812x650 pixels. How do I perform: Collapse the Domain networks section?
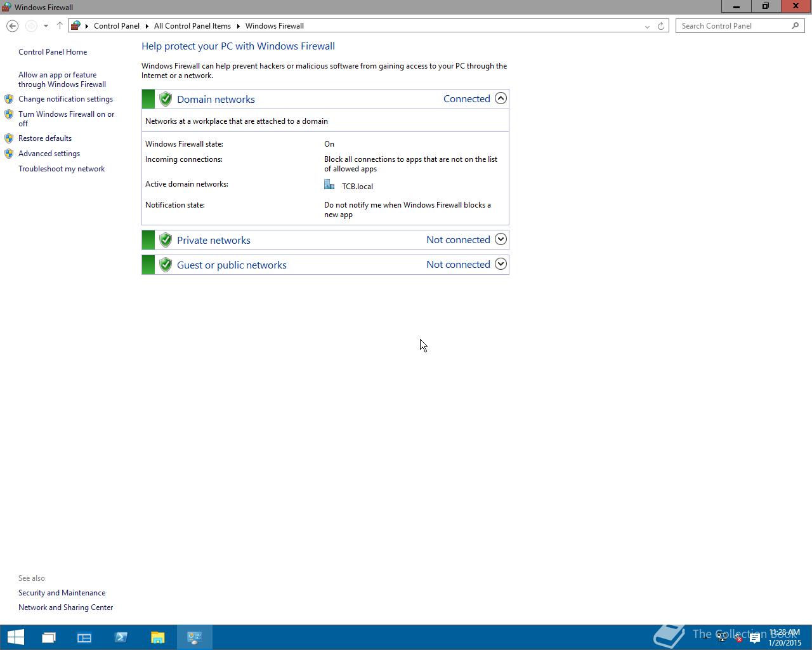501,98
